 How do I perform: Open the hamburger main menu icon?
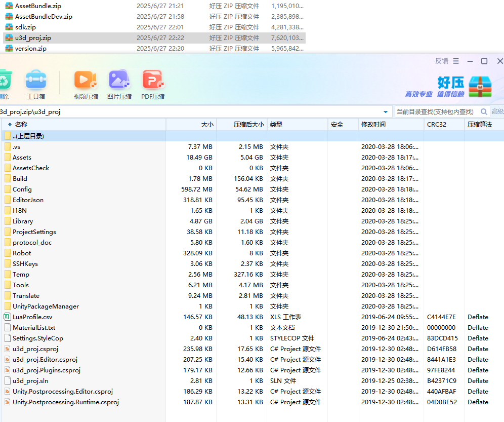click(456, 61)
